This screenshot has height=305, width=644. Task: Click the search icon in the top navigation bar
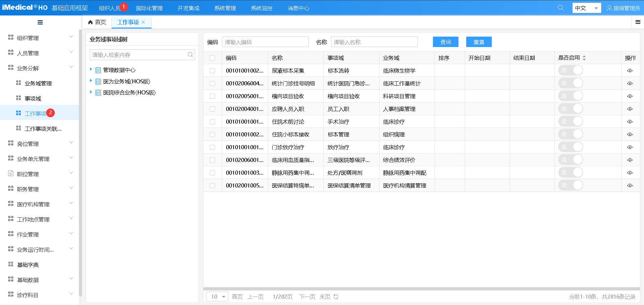[561, 7]
